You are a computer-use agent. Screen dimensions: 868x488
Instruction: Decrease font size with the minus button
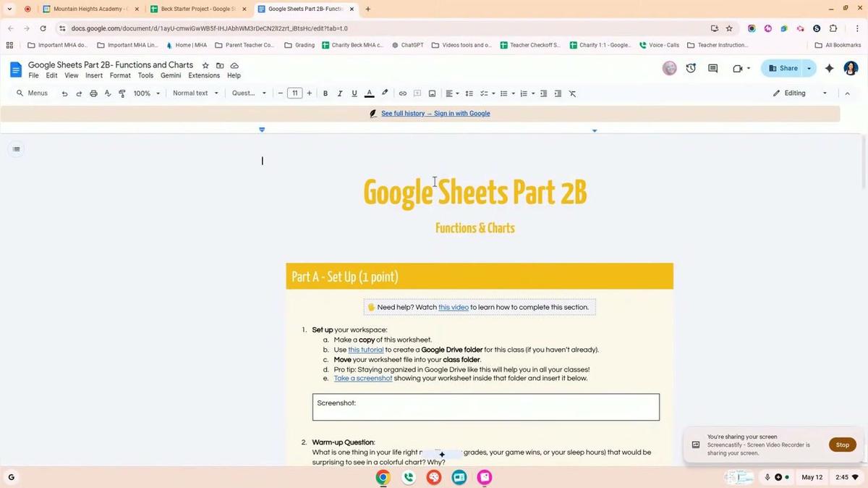pos(280,93)
